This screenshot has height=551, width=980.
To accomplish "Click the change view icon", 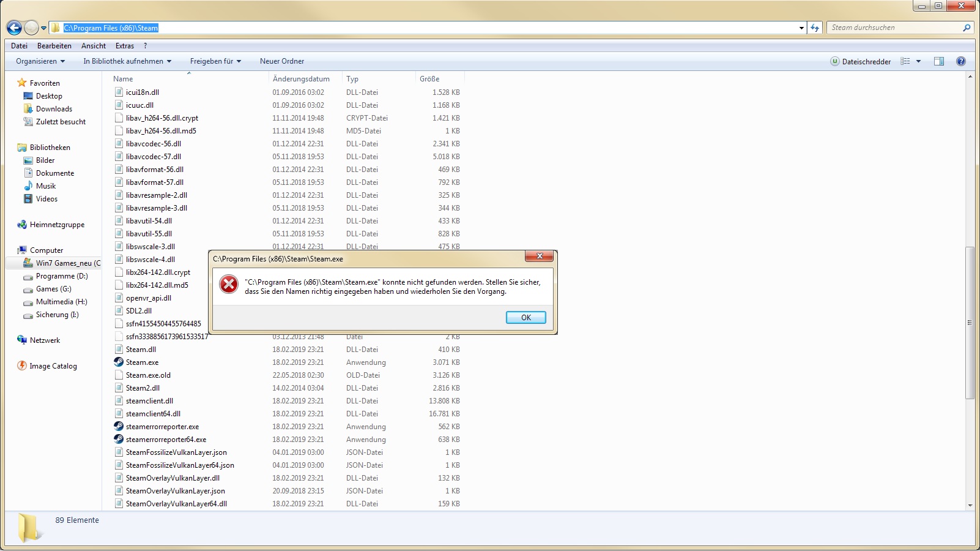I will click(905, 61).
